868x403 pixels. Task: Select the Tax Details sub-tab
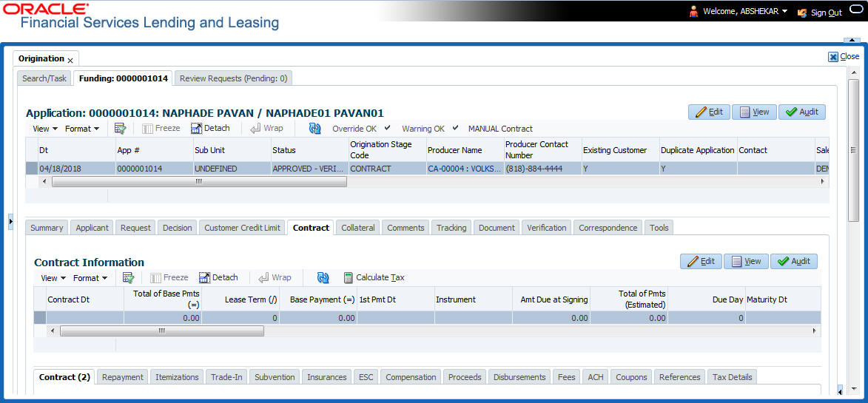[732, 376]
